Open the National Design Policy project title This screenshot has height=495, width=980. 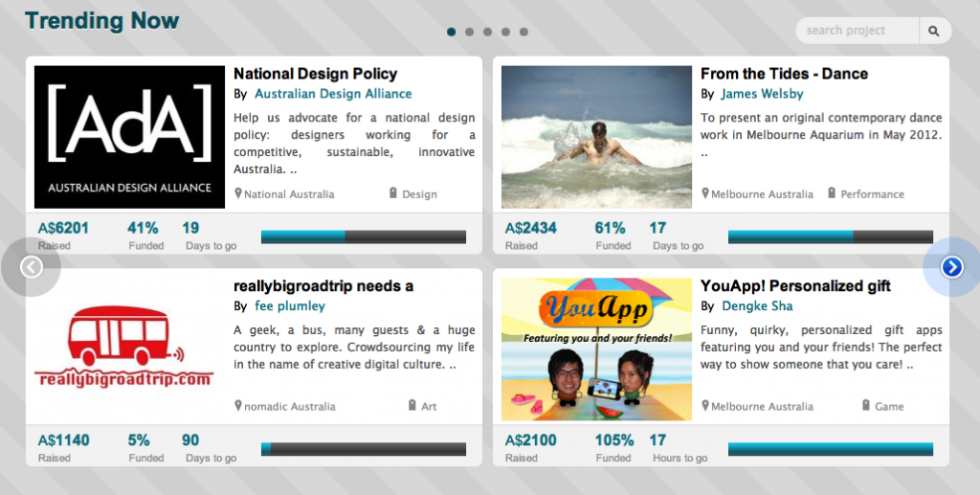pos(315,74)
